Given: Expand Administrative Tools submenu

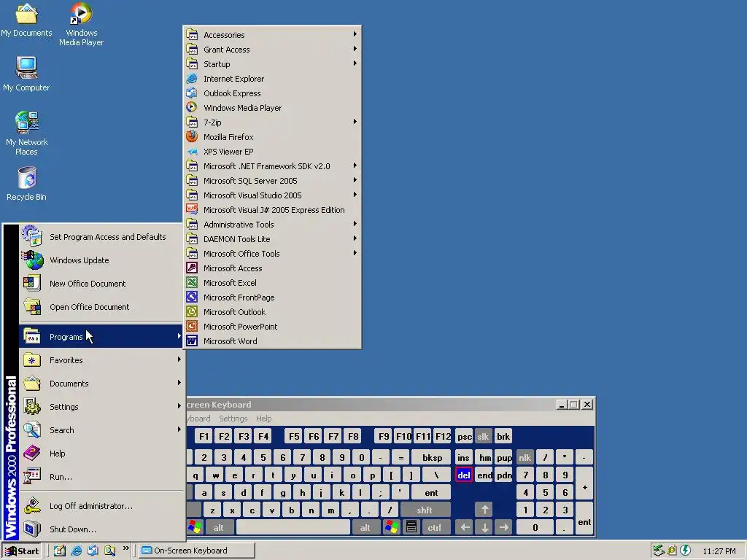Looking at the screenshot, I should click(x=272, y=225).
